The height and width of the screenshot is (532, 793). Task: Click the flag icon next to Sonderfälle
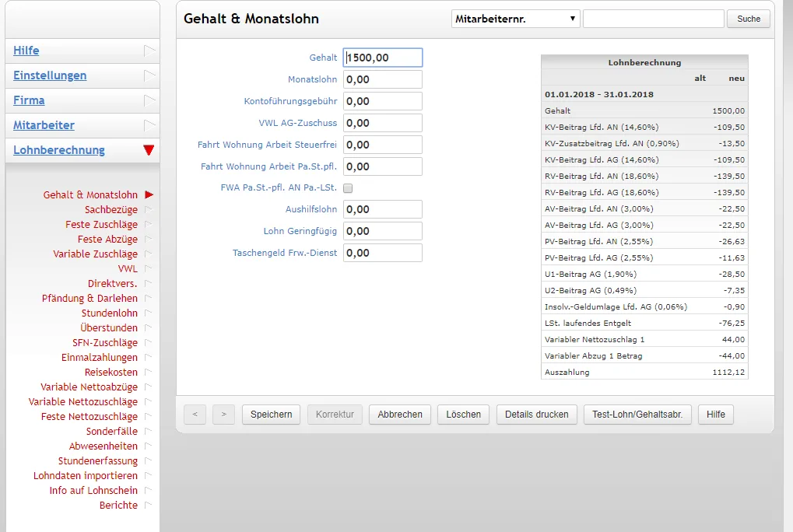point(148,431)
